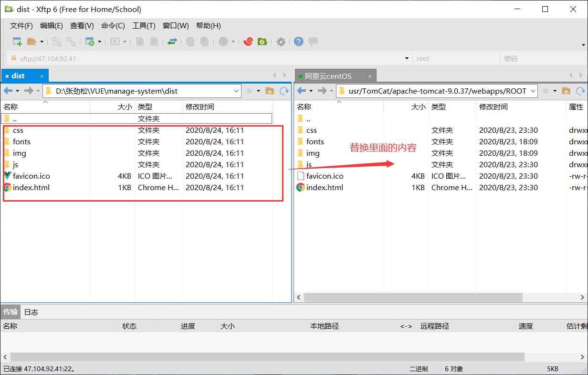Screen dimensions: 588x375
Task: Go back in the local dist pane
Action: (8, 91)
